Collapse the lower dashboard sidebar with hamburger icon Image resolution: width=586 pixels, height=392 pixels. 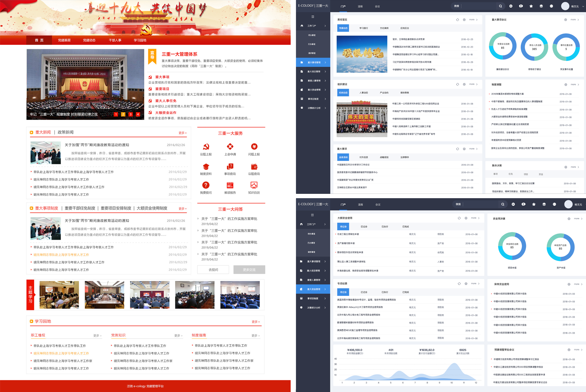(x=312, y=215)
